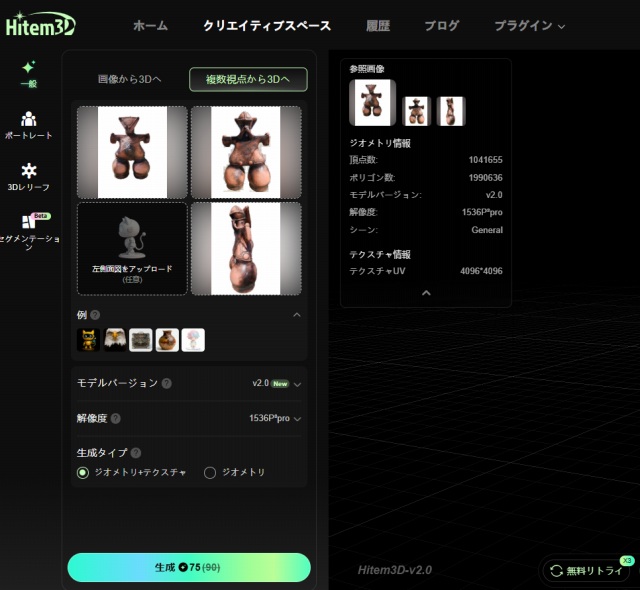Collapse the model info panel chevron
The image size is (640, 590).
point(426,293)
